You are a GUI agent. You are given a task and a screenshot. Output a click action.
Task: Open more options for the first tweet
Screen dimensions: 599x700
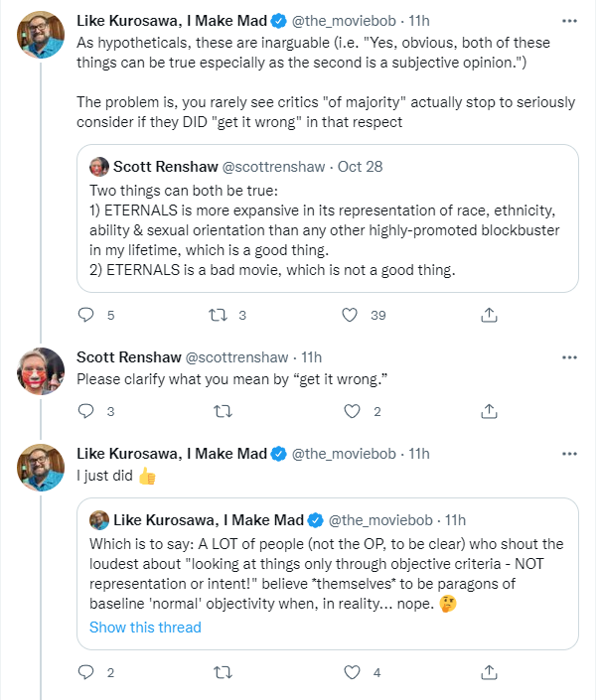tap(569, 21)
